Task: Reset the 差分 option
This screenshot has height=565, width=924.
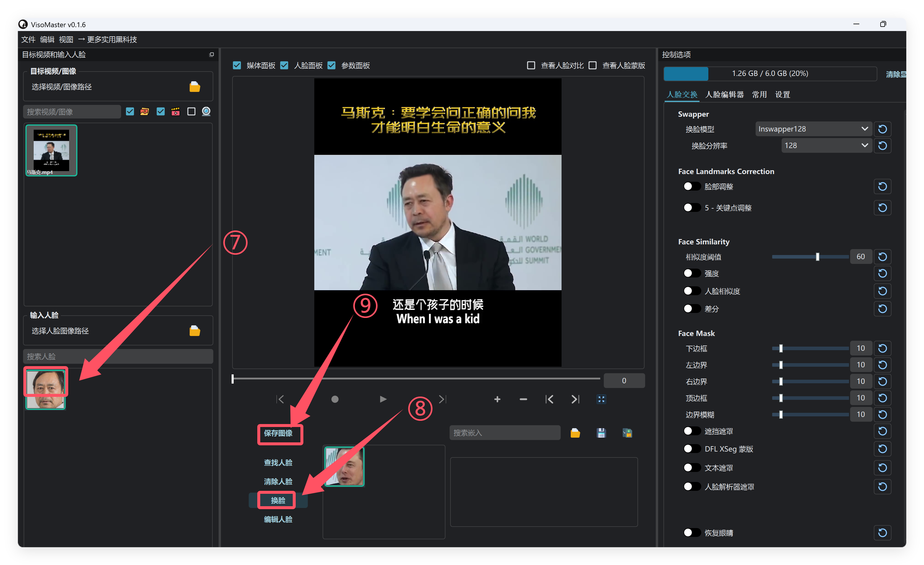Action: (882, 309)
